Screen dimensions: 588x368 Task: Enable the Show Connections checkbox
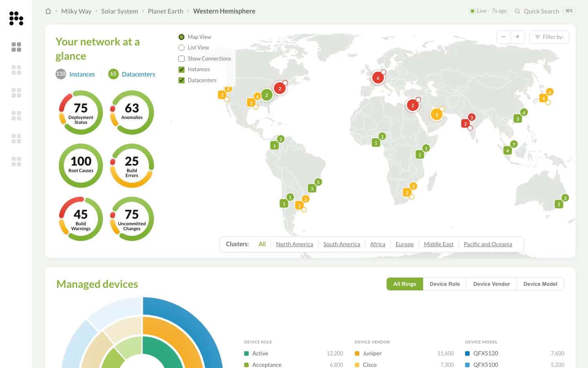point(182,58)
